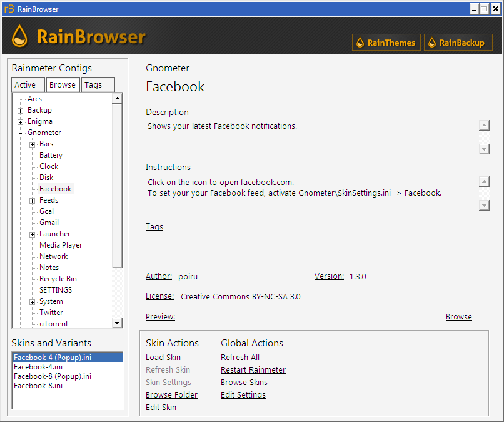
Task: Click the RainBrowser raindrop logo
Action: (19, 36)
